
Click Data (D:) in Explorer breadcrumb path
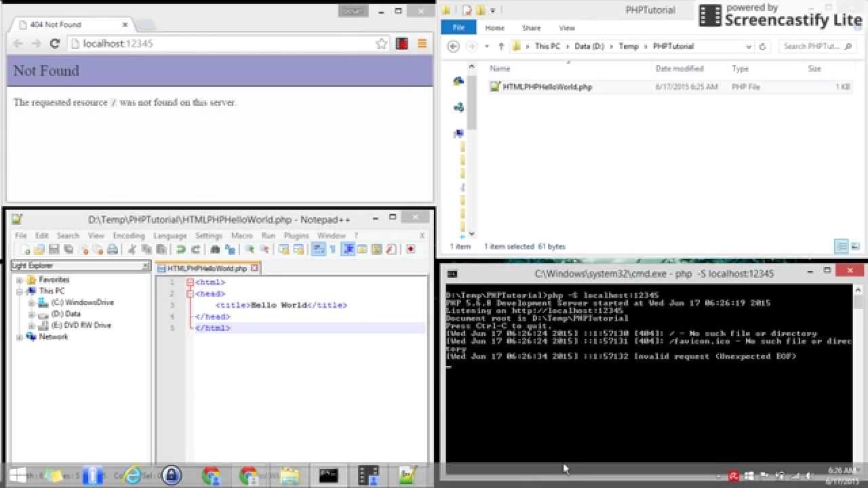[589, 46]
